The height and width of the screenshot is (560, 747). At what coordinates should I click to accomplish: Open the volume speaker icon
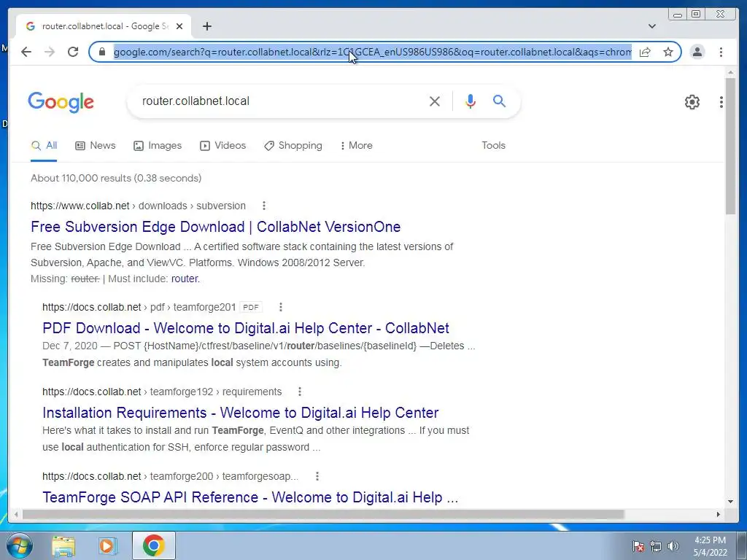(x=673, y=545)
